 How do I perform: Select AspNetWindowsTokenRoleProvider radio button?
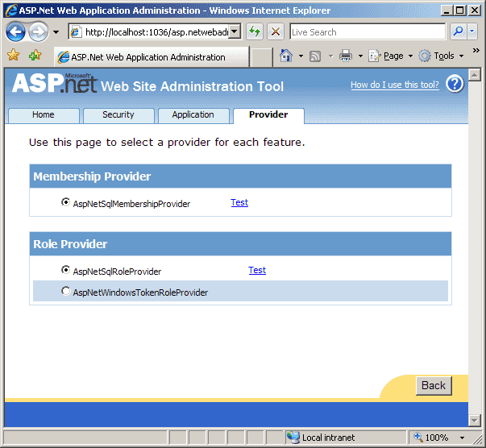coord(65,291)
